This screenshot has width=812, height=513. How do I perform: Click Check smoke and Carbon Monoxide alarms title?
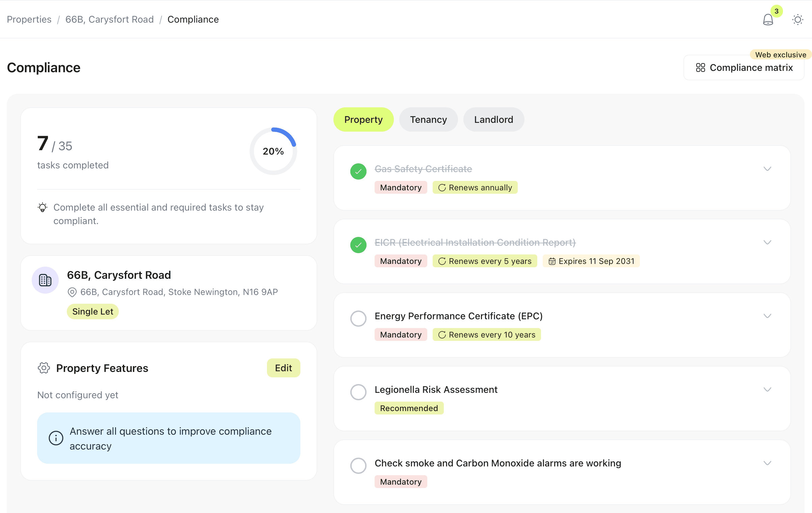pyautogui.click(x=498, y=463)
